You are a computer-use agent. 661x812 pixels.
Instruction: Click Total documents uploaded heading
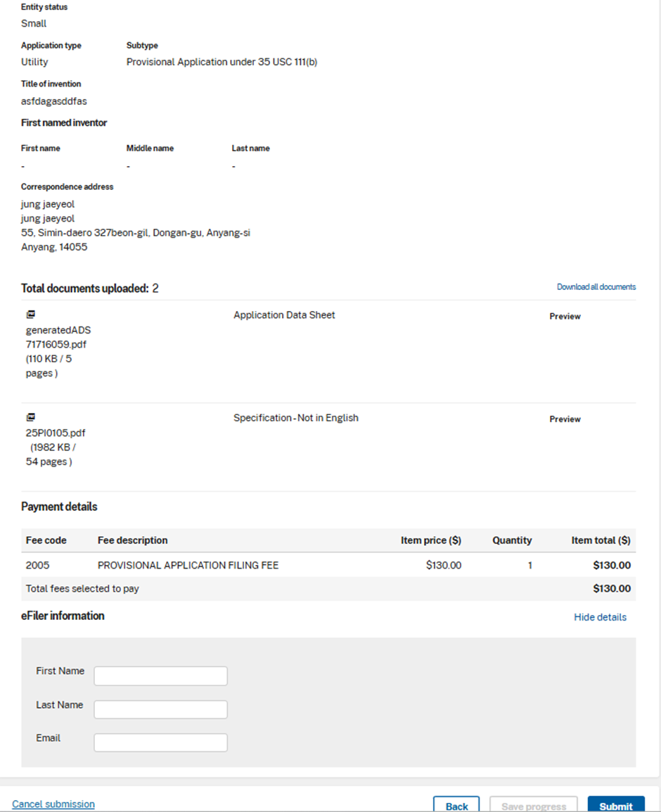point(89,288)
